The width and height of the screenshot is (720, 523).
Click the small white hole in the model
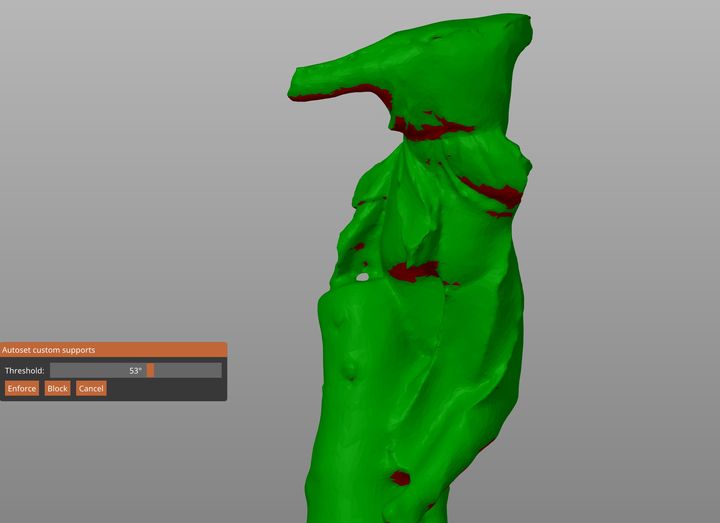coord(363,276)
